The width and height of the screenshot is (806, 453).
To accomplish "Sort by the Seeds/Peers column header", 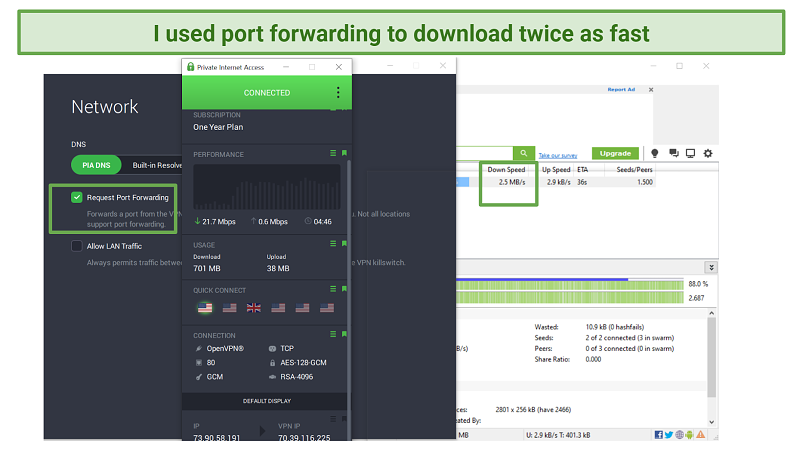I will pos(634,169).
